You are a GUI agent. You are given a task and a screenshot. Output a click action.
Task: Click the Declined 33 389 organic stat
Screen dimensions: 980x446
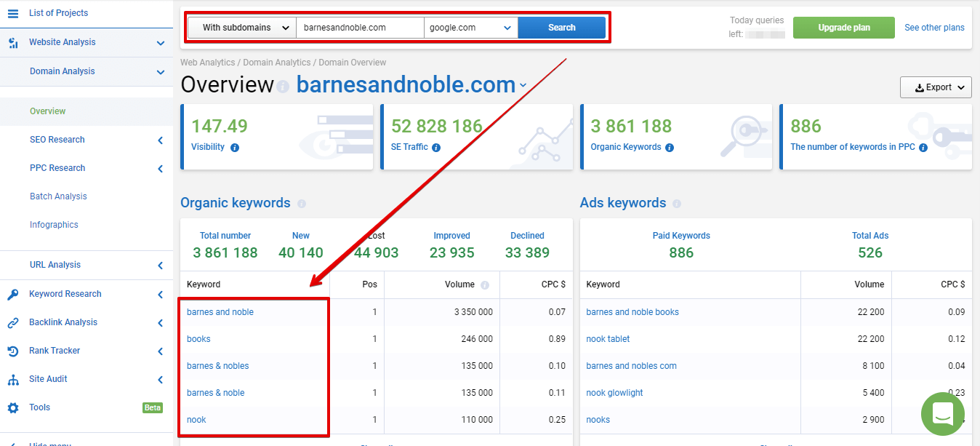tap(527, 246)
